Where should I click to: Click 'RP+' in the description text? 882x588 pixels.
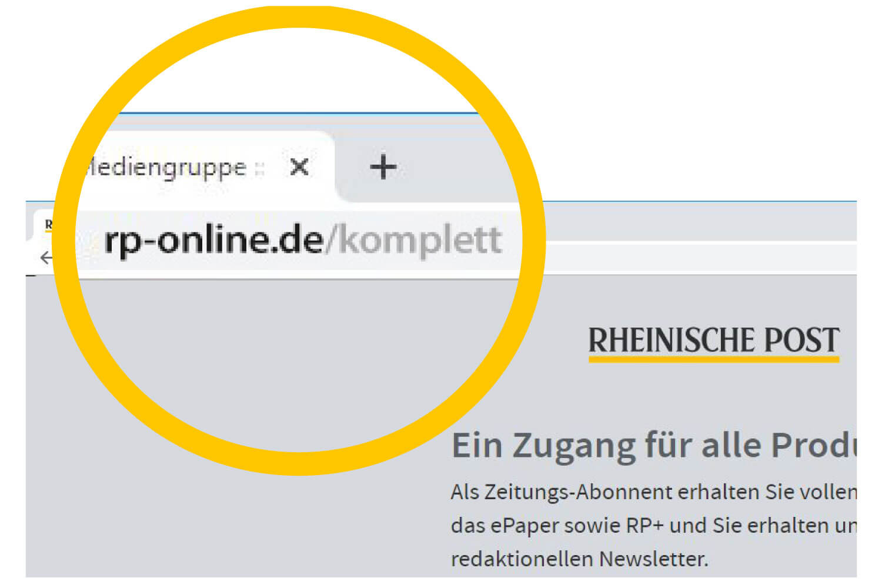click(644, 525)
